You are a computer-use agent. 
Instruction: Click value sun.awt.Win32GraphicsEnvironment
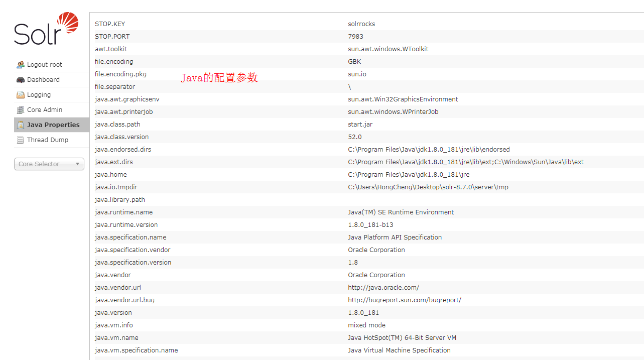click(403, 99)
